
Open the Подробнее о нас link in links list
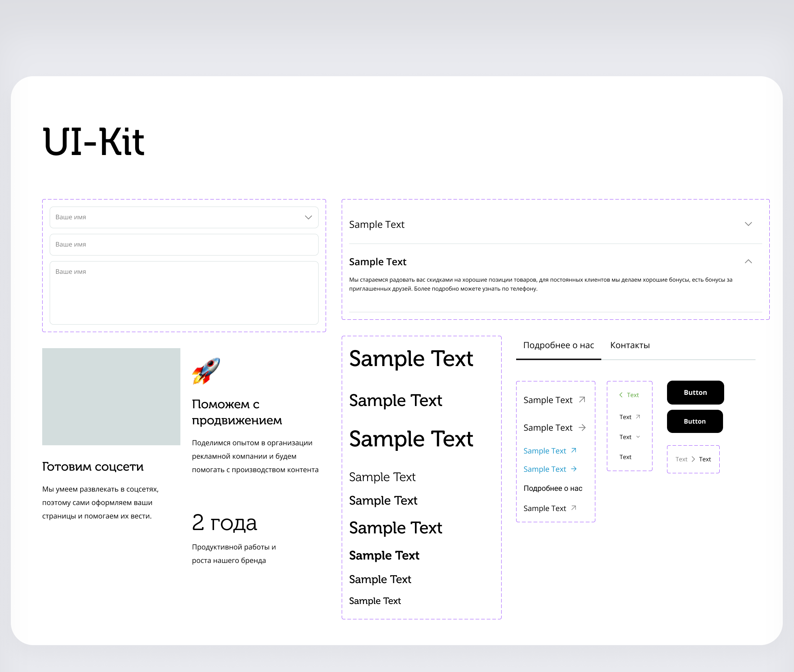[553, 488]
